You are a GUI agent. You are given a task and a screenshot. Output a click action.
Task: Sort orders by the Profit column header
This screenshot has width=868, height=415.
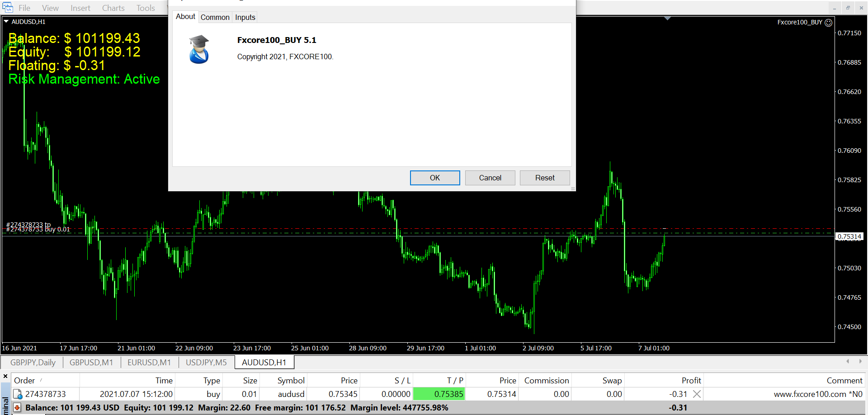coord(691,381)
